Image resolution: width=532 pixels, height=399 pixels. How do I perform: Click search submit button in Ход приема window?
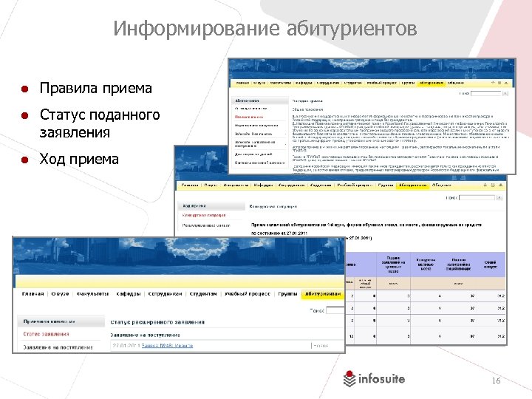point(499,197)
